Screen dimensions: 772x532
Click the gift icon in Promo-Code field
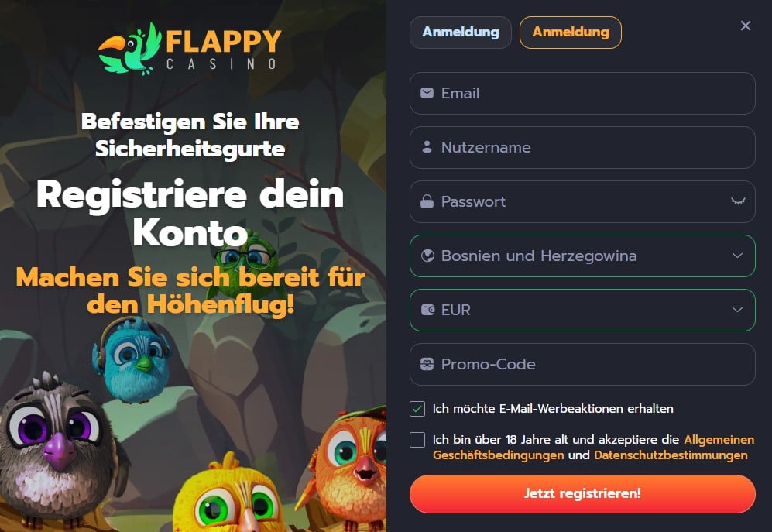[x=427, y=364]
